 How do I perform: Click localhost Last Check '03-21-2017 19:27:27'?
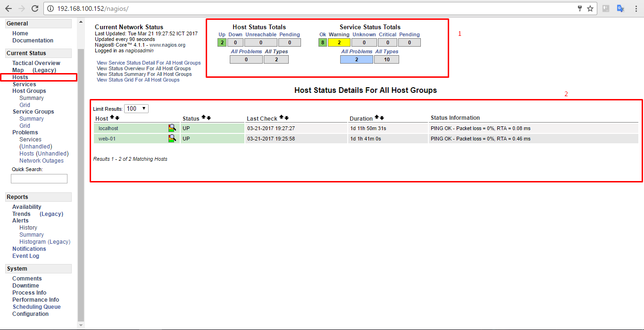pos(271,128)
